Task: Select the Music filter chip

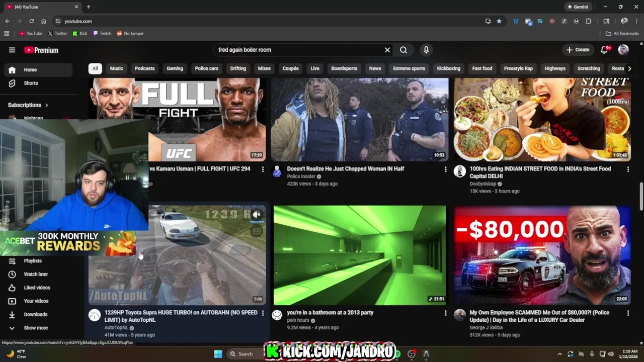Action: [116, 68]
